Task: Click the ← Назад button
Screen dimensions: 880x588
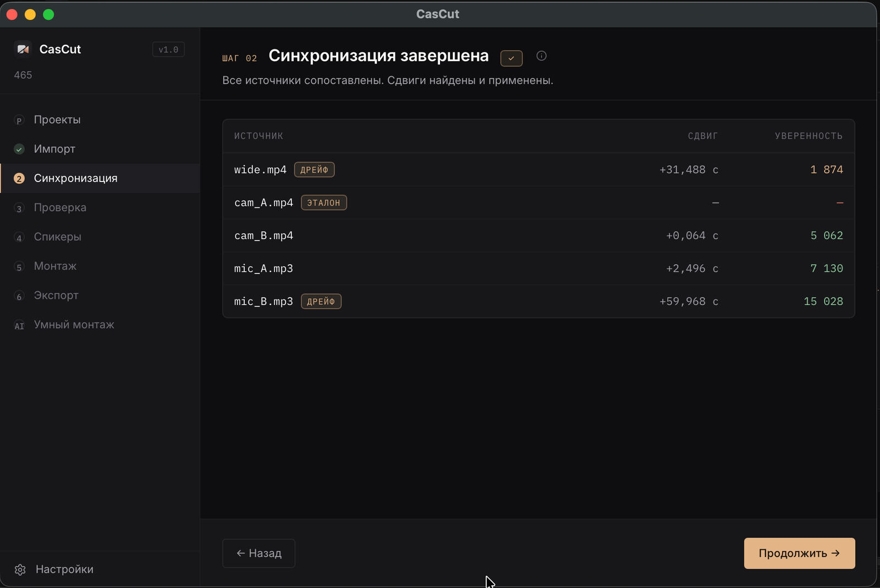Action: [x=258, y=553]
